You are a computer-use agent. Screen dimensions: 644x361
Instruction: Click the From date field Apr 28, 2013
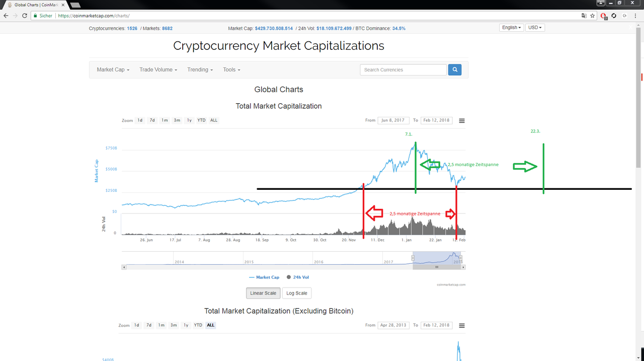click(393, 325)
